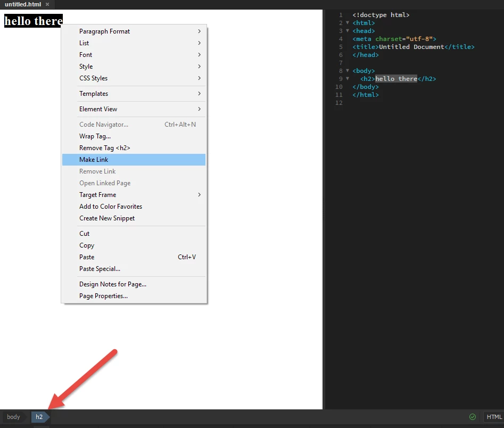Click the doctype line in code view

pos(381,15)
